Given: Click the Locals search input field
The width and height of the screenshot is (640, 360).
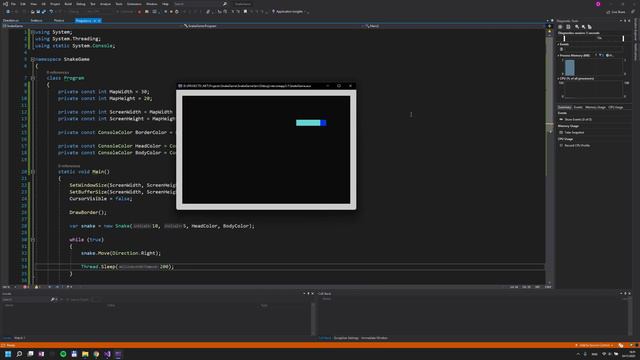Looking at the screenshot, I should (26, 299).
